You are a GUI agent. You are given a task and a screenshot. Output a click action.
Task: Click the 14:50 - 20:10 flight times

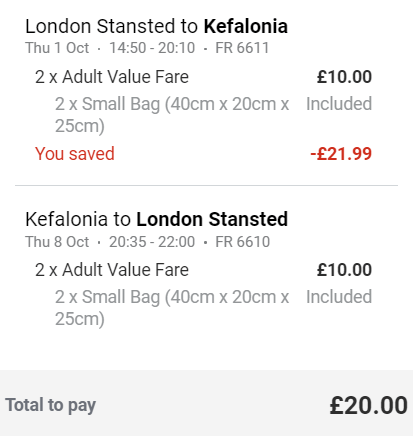pos(152,48)
